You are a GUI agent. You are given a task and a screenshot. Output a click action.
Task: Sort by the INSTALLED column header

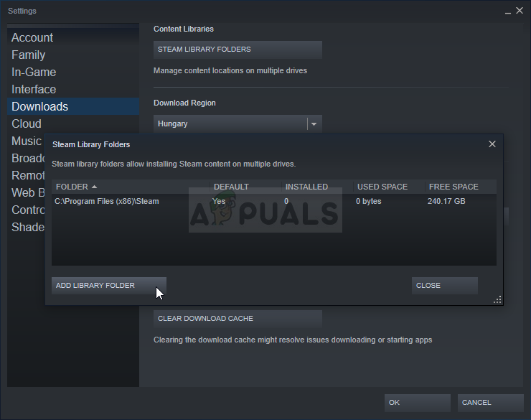point(317,187)
